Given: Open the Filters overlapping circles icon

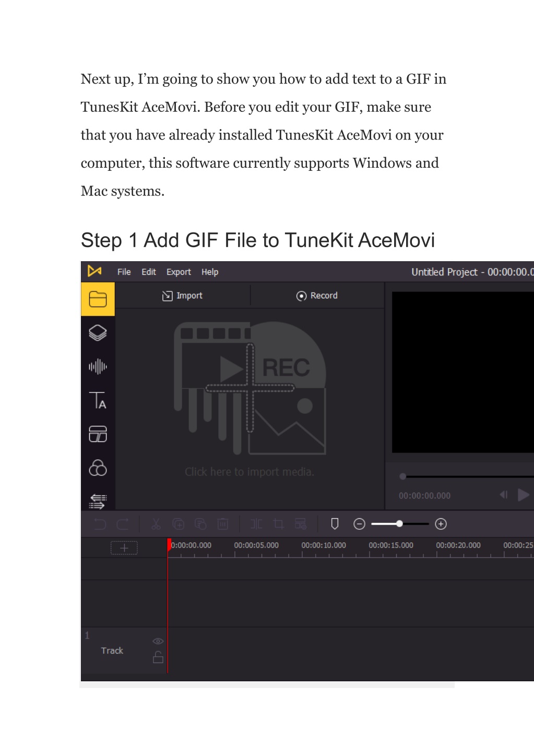Looking at the screenshot, I should (98, 468).
